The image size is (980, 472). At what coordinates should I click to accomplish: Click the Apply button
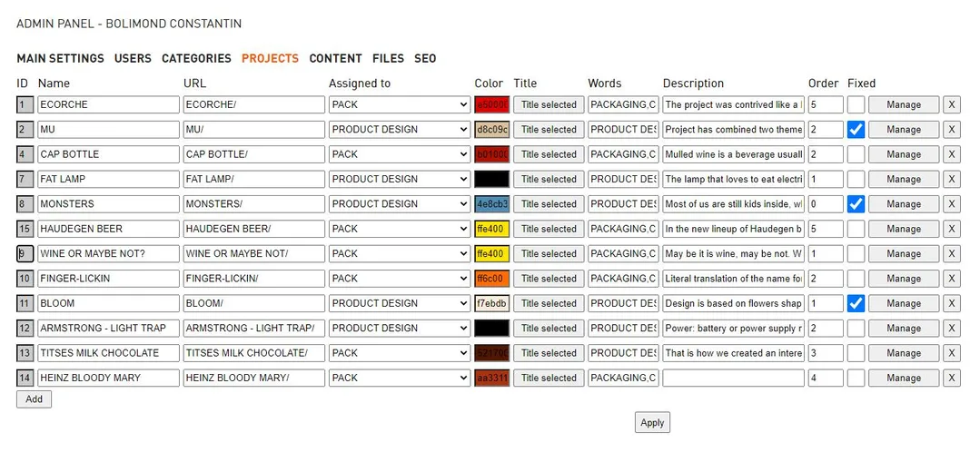(x=652, y=423)
